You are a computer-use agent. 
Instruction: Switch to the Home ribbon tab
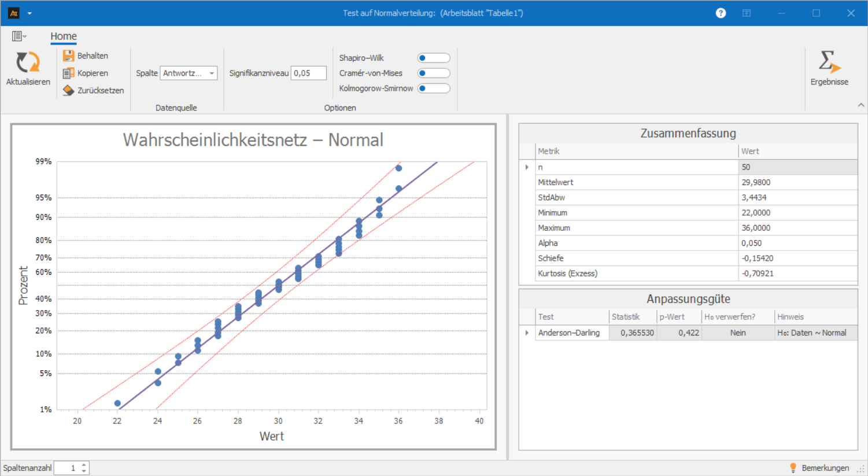coord(64,36)
